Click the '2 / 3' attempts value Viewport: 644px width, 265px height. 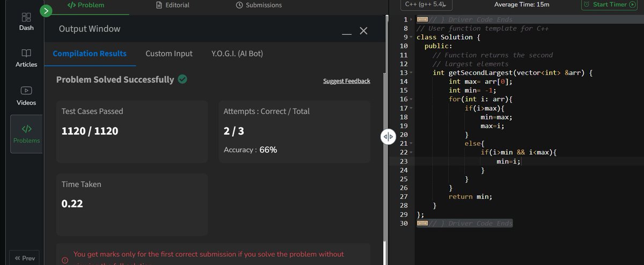234,131
